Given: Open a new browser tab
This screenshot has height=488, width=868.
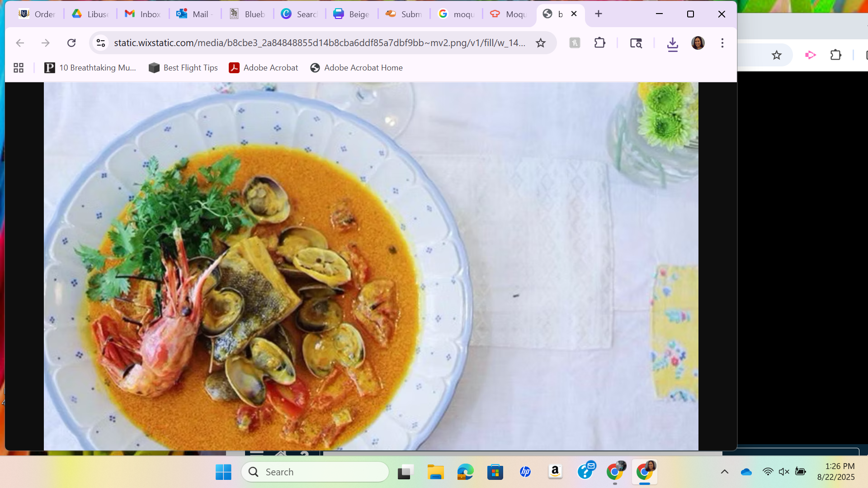Looking at the screenshot, I should pos(599,14).
